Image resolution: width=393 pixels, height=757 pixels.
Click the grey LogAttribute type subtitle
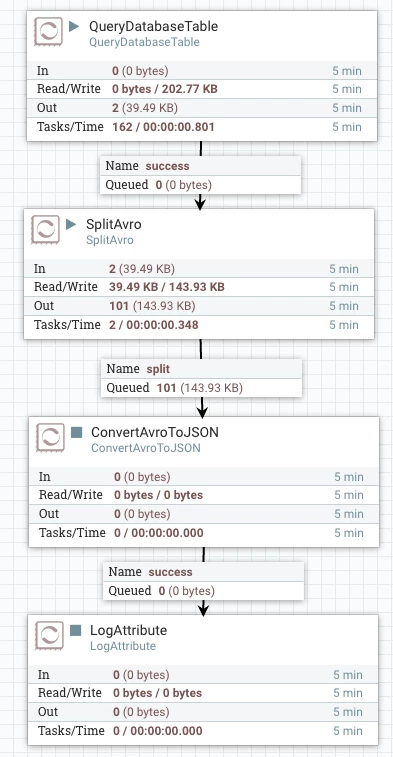(123, 646)
